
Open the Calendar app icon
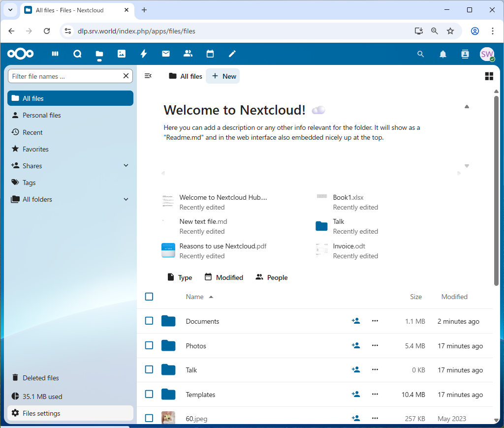pos(210,54)
